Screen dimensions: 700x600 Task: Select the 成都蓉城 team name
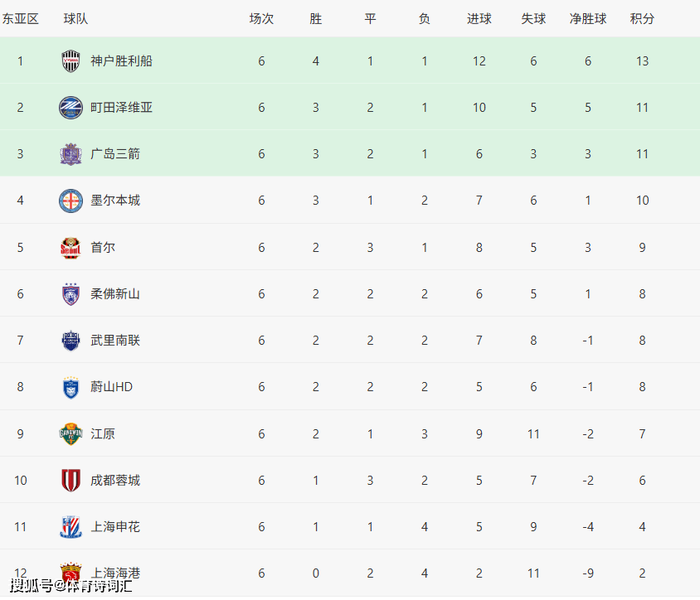[x=115, y=481]
